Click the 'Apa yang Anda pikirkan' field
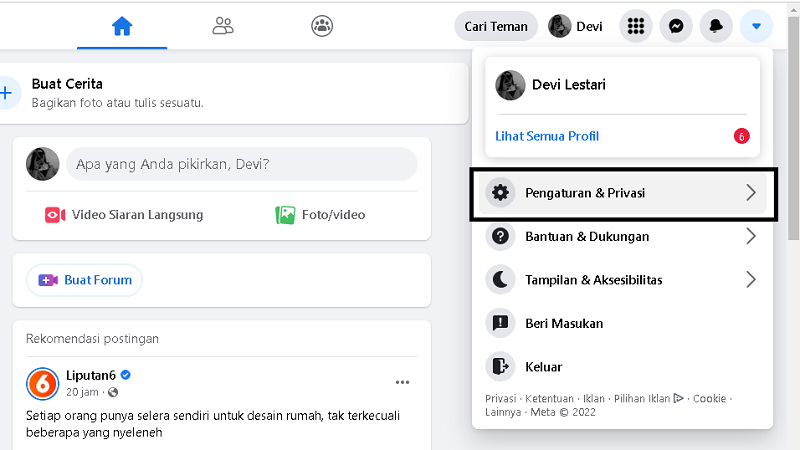Image resolution: width=800 pixels, height=450 pixels. (x=241, y=164)
